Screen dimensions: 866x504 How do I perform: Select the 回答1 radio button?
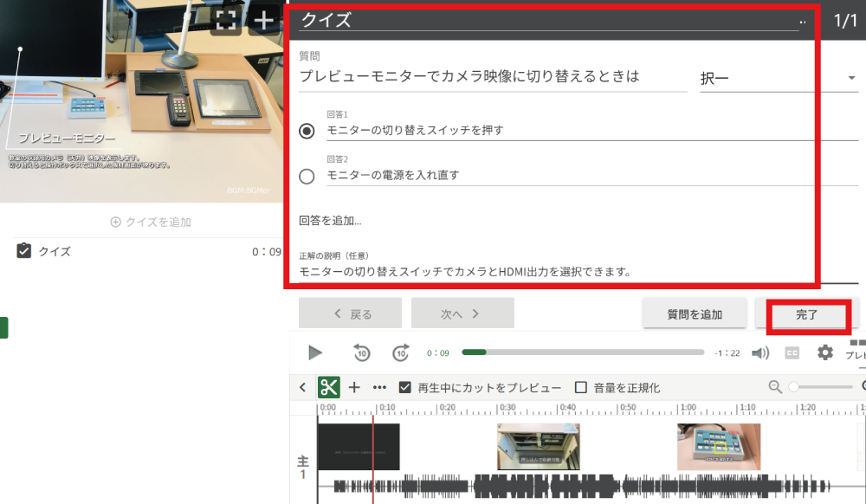(x=307, y=131)
